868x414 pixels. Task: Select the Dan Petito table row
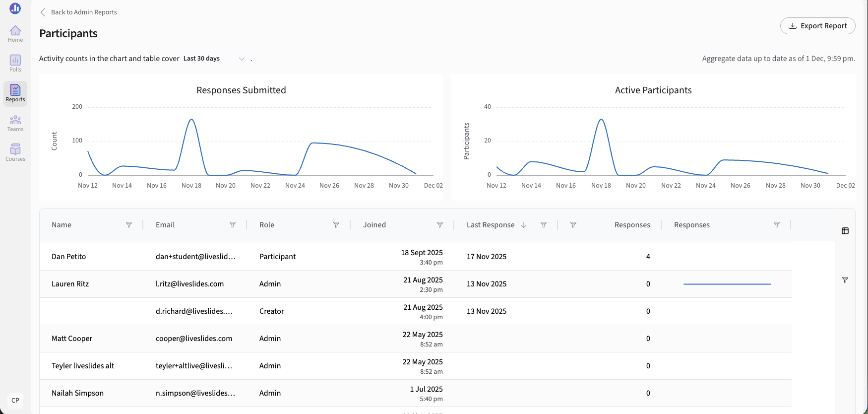(x=416, y=257)
